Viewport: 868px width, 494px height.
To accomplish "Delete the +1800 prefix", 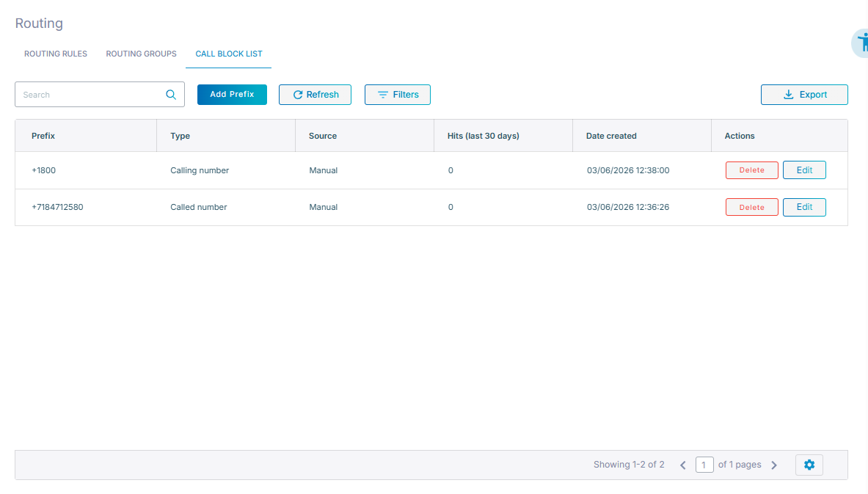I will click(752, 170).
